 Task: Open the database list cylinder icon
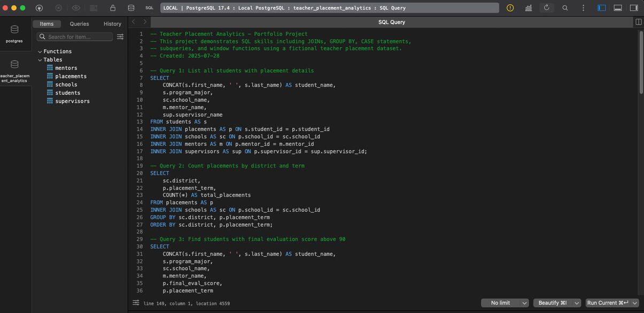(131, 8)
